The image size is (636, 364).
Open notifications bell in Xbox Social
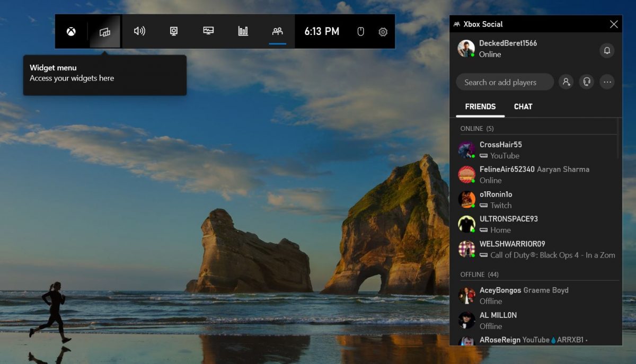(607, 50)
